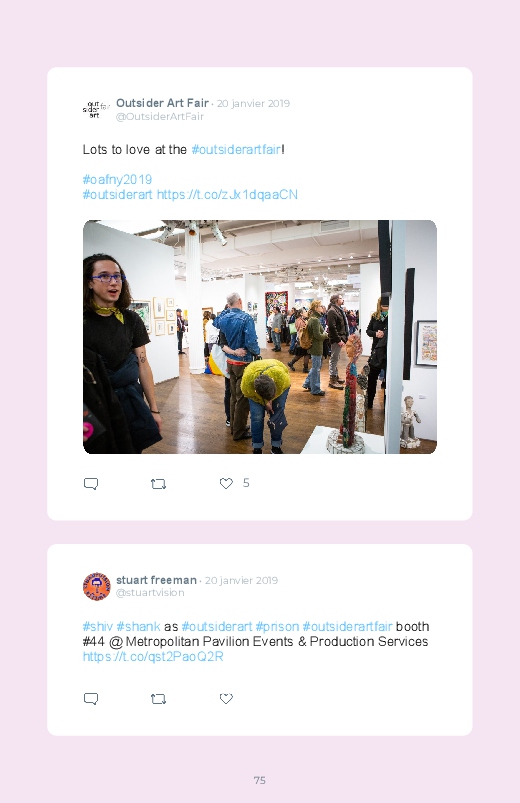The width and height of the screenshot is (520, 803).
Task: Click reply icon on Outsider Art Fair tweet
Action: (x=91, y=483)
